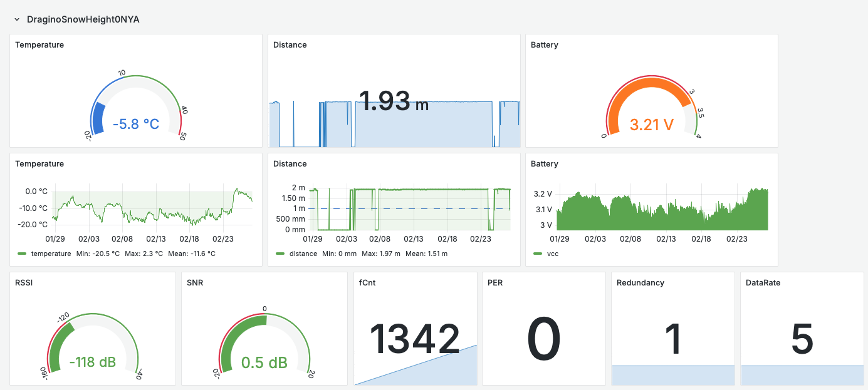Click the RSSI panel title
Screen dimensions: 868x390
[24, 283]
